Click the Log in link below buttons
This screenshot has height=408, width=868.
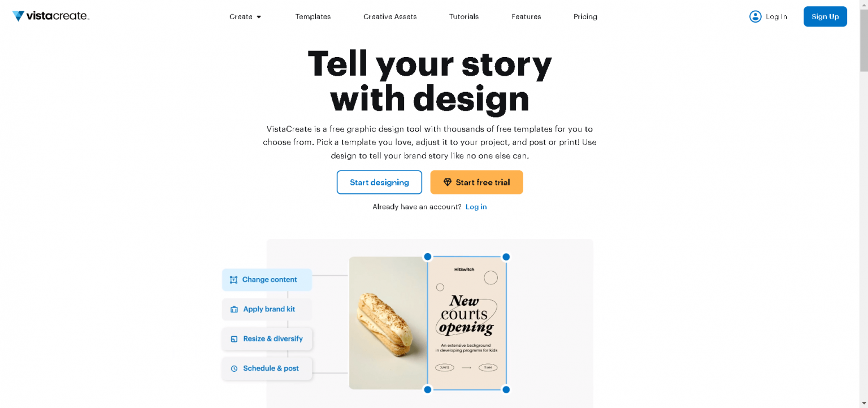pos(476,207)
